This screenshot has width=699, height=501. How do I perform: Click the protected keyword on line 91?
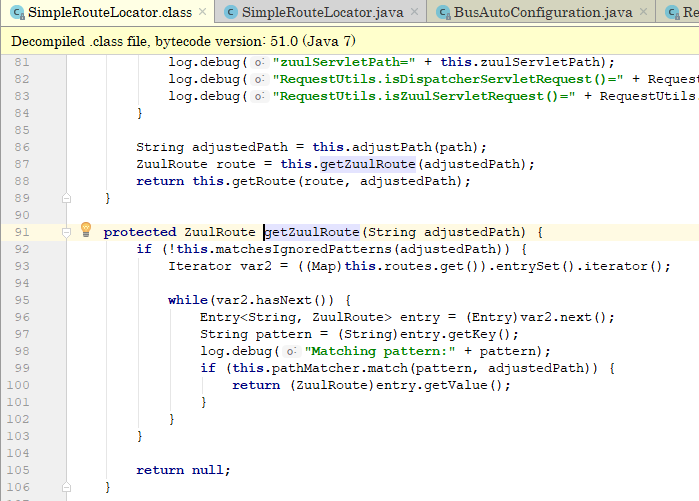coord(140,232)
